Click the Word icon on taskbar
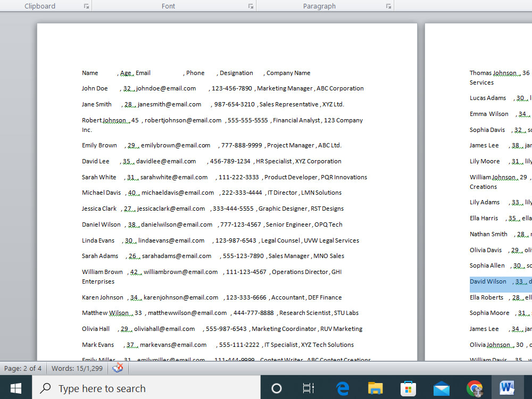The height and width of the screenshot is (399, 532). 507,388
